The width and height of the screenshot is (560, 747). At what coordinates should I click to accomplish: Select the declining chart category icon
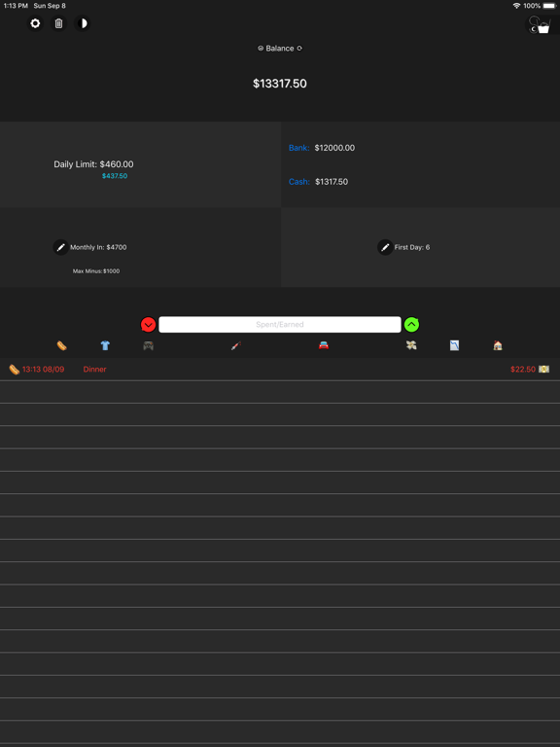coord(455,345)
